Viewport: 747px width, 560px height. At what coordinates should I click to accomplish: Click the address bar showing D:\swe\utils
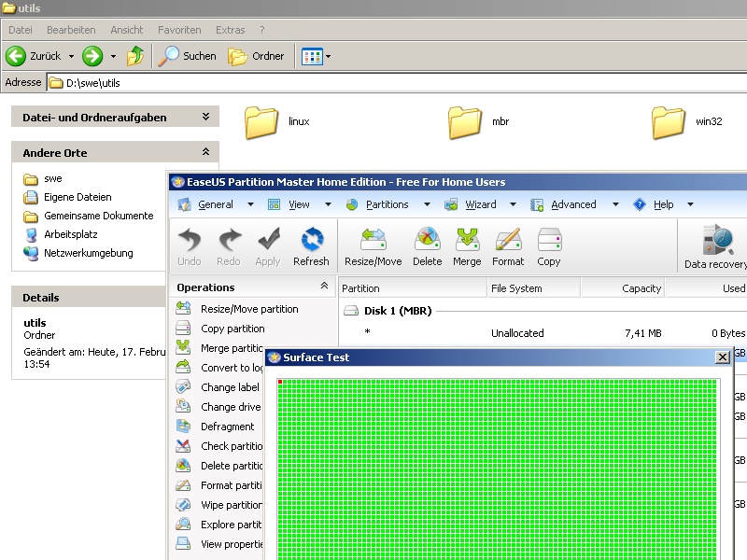coord(396,83)
